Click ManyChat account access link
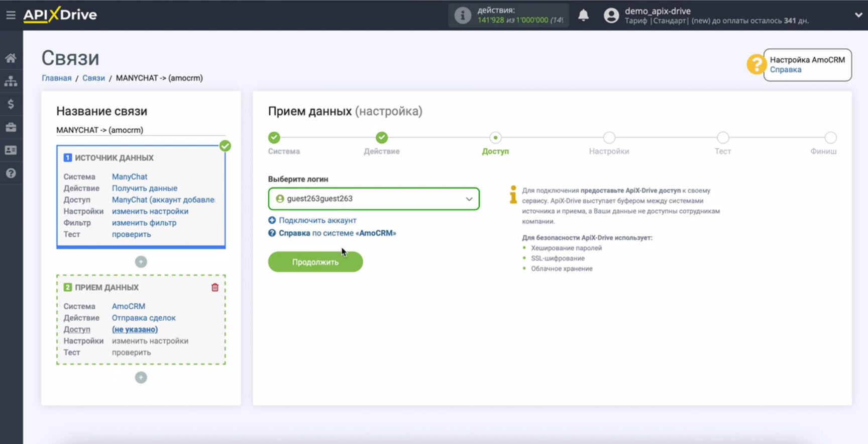The width and height of the screenshot is (868, 444). click(x=163, y=200)
